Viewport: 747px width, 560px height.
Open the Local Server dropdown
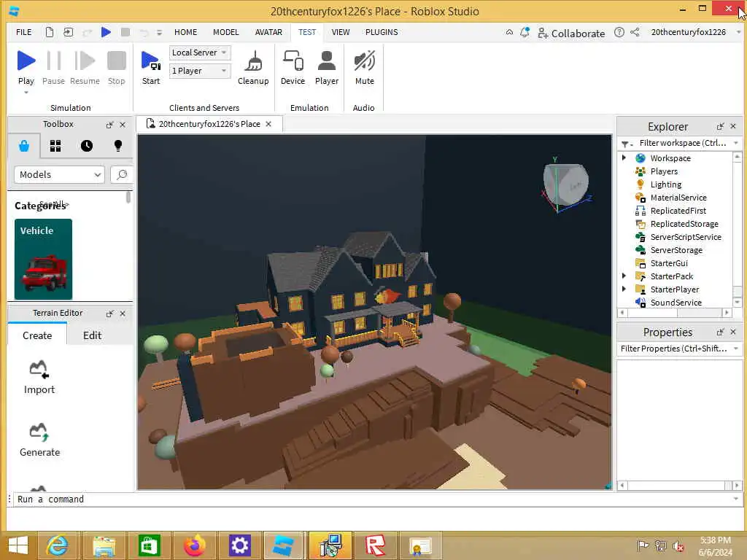point(200,52)
